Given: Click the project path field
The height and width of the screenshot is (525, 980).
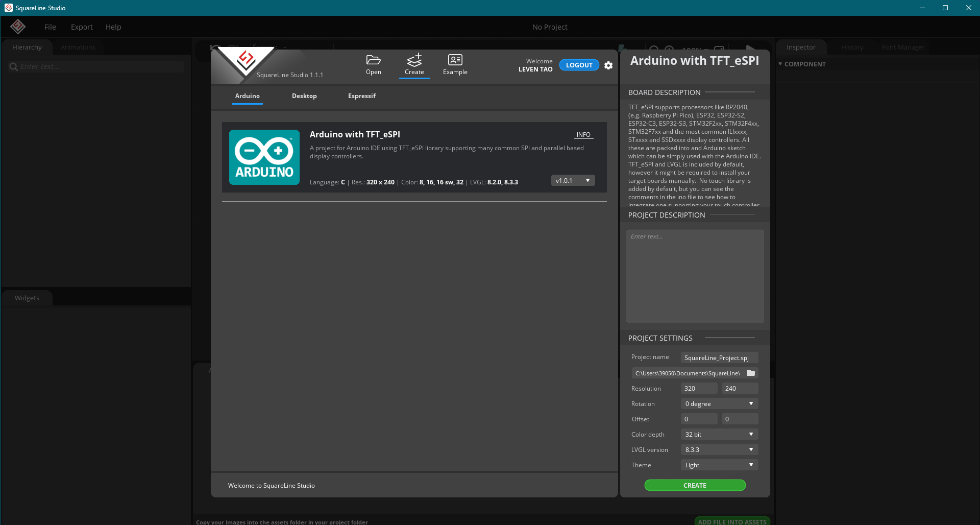Looking at the screenshot, I should coord(688,373).
